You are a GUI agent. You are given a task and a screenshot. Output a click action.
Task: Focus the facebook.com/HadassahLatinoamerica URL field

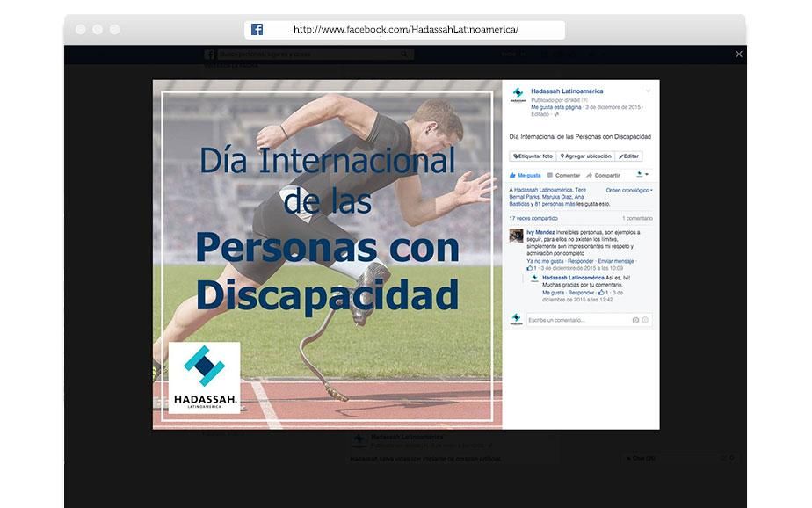[405, 30]
